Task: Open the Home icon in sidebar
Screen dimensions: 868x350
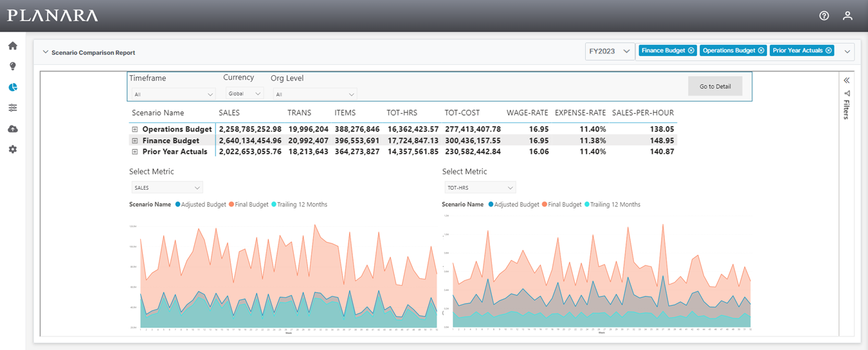Action: pos(12,46)
